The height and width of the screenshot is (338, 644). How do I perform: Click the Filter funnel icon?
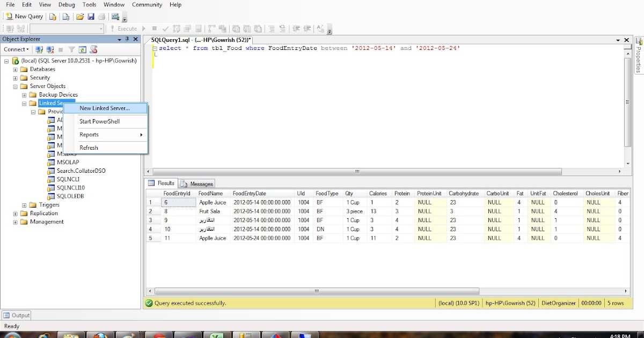click(71, 49)
